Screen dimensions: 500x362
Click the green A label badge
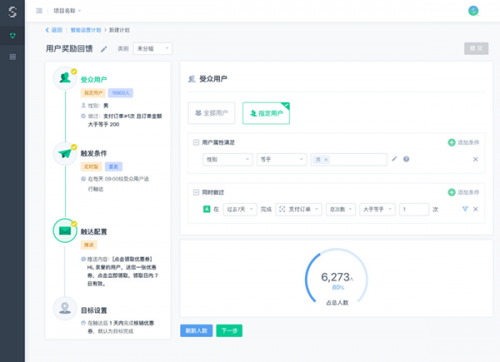pos(207,209)
